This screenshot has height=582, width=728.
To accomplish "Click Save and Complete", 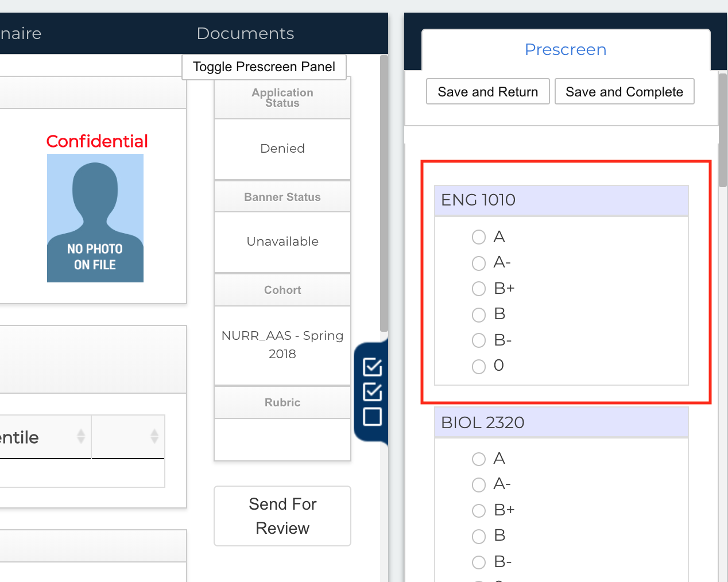I will click(624, 92).
